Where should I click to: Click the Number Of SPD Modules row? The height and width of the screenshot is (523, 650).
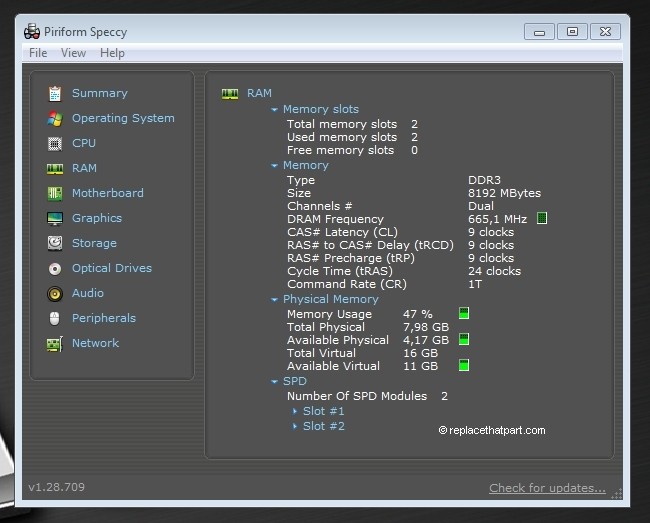point(367,396)
